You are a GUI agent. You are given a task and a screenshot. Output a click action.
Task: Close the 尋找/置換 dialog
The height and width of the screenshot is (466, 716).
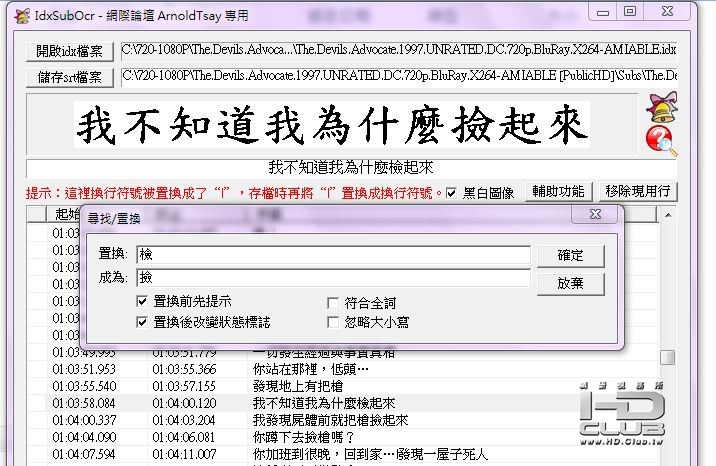pos(596,214)
